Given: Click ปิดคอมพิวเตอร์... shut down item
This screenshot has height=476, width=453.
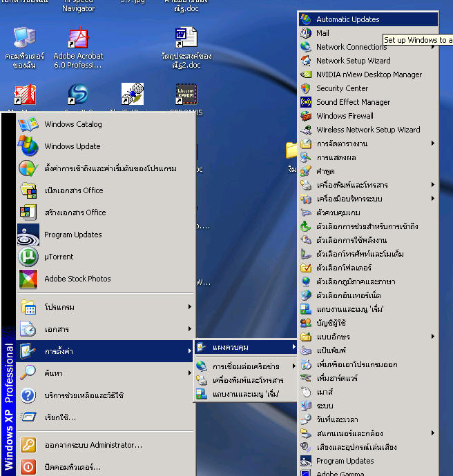Looking at the screenshot, I should (x=105, y=466).
